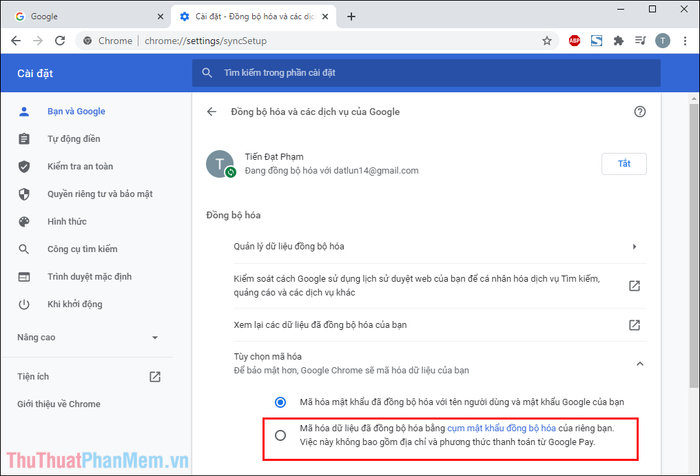Select the sync passphrase encryption radio option
Viewport: 700px width, 476px height.
coord(280,435)
